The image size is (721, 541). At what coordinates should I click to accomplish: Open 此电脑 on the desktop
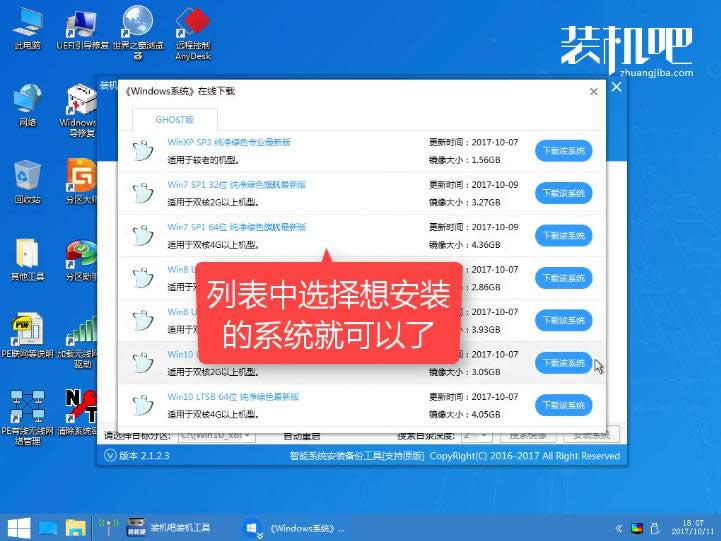27,24
